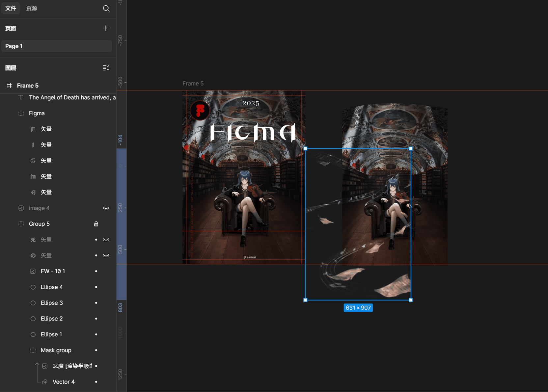Viewport: 548px width, 392px height.
Task: Add a new page with plus icon
Action: [106, 28]
